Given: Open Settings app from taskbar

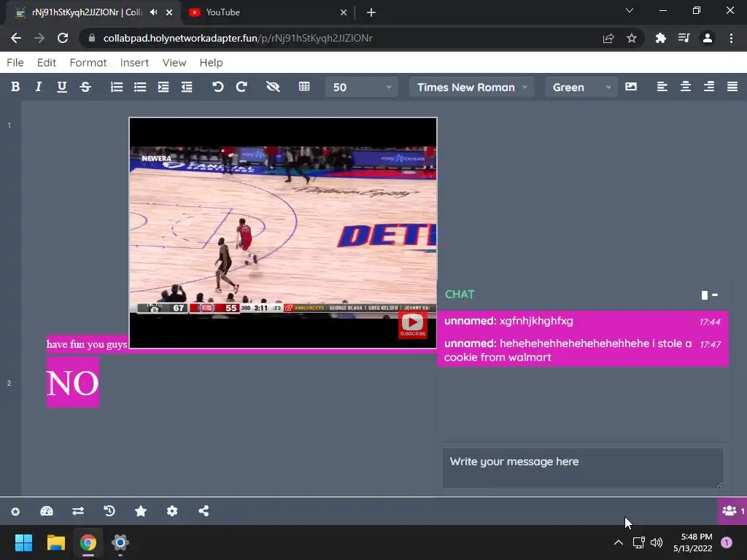Looking at the screenshot, I should (120, 542).
